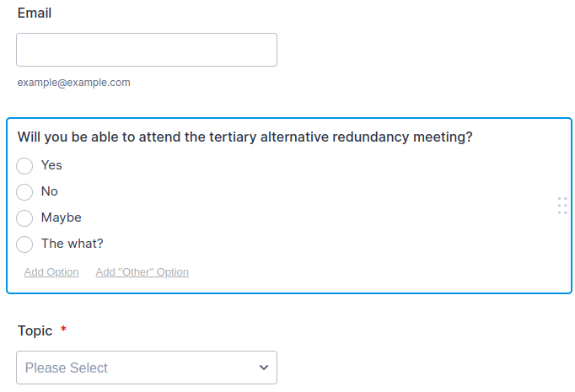This screenshot has width=575, height=392.
Task: Click the "The what?" option label text
Action: tap(72, 244)
